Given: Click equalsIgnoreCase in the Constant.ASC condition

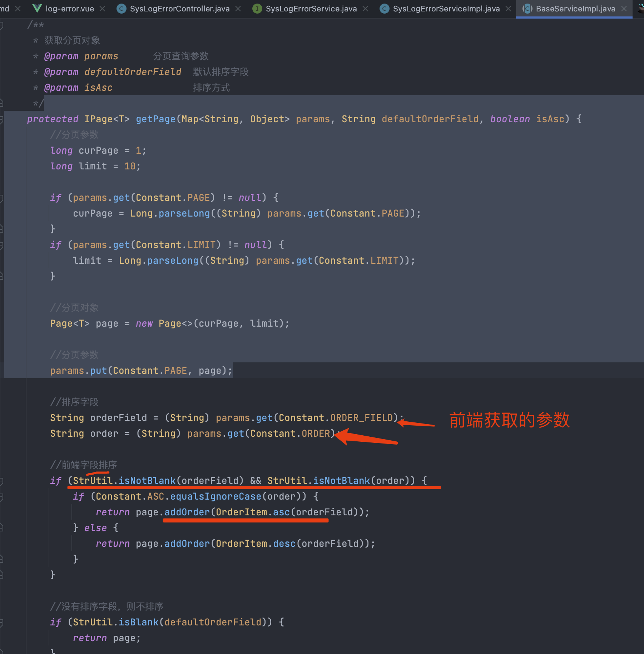Looking at the screenshot, I should tap(216, 496).
